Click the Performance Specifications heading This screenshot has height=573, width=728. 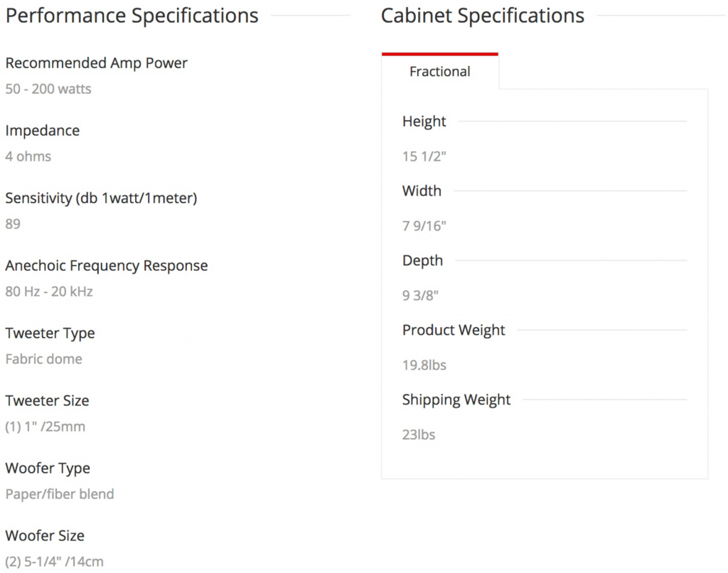tap(132, 16)
